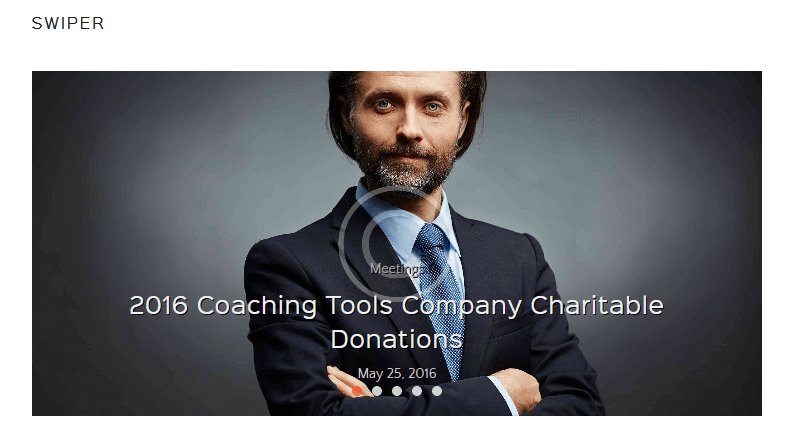Click the middle bullet of slider pagination
The width and height of the screenshot is (794, 443).
click(x=397, y=391)
